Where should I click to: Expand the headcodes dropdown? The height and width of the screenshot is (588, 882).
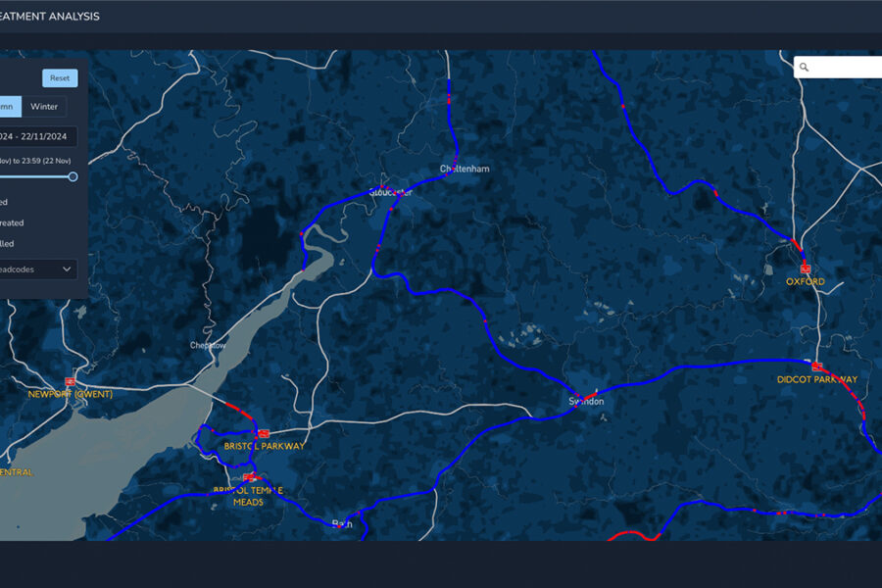[x=37, y=269]
